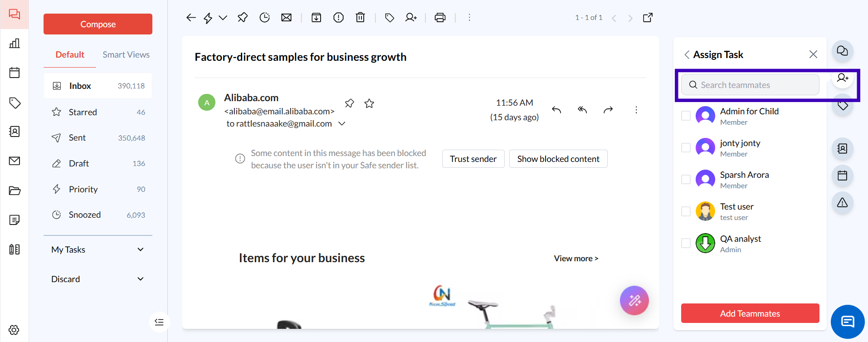Focus the Search teammates field
Screen dimensions: 868x342
(755, 85)
